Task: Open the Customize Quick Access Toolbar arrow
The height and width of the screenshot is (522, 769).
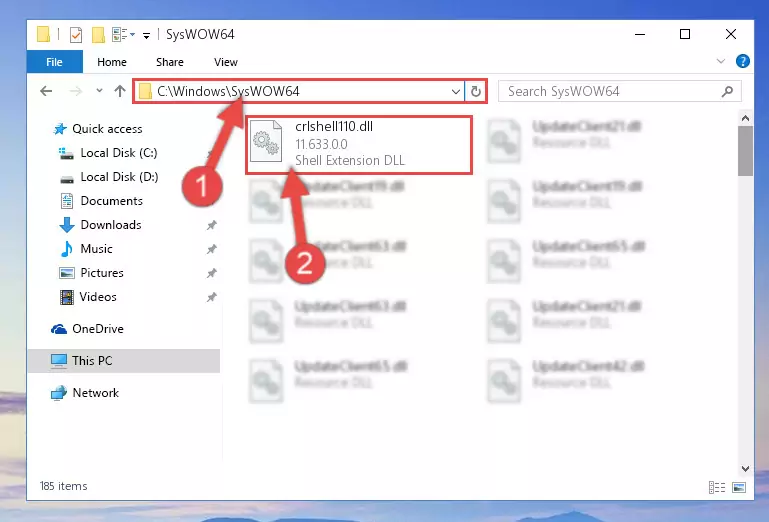Action: 146,35
